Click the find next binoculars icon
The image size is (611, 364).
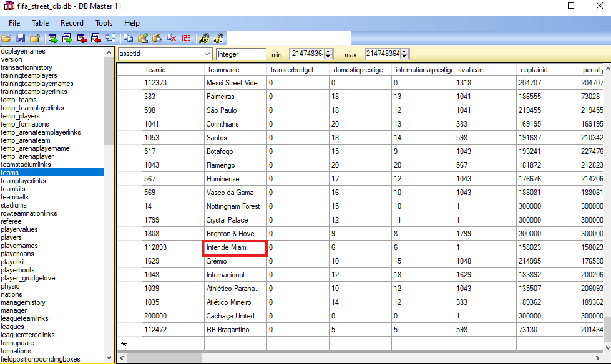click(x=218, y=38)
